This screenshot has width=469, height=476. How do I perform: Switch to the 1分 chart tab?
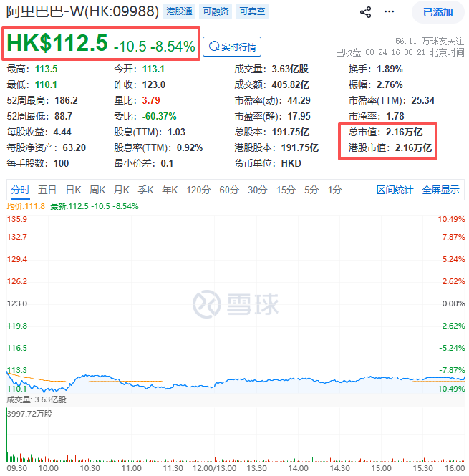(x=334, y=190)
